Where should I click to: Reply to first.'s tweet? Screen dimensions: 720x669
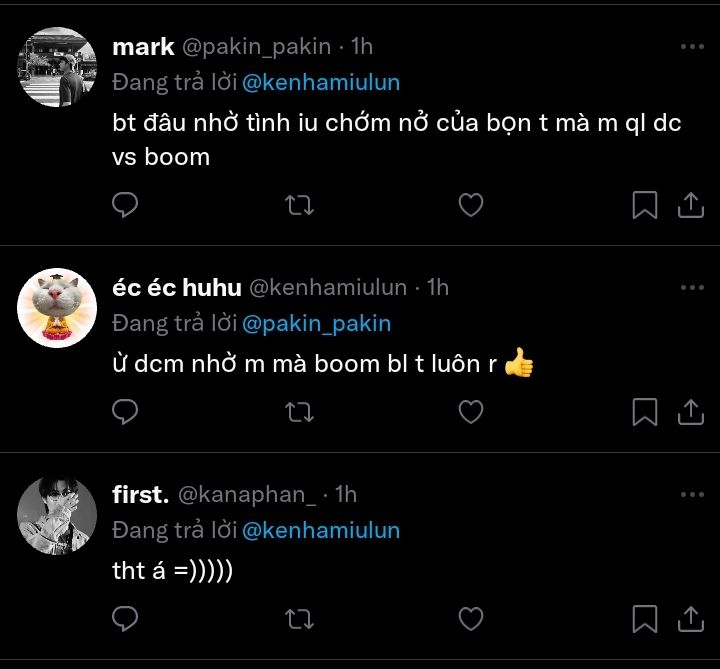click(x=125, y=618)
